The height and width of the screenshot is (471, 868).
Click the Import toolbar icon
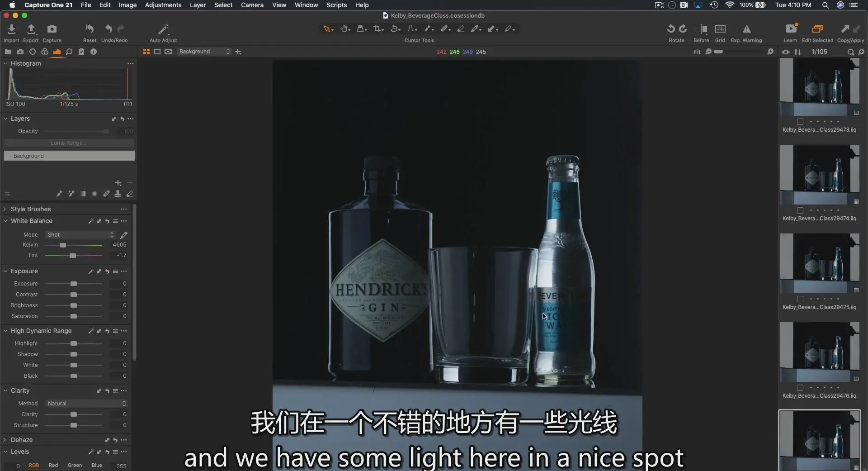tap(11, 29)
